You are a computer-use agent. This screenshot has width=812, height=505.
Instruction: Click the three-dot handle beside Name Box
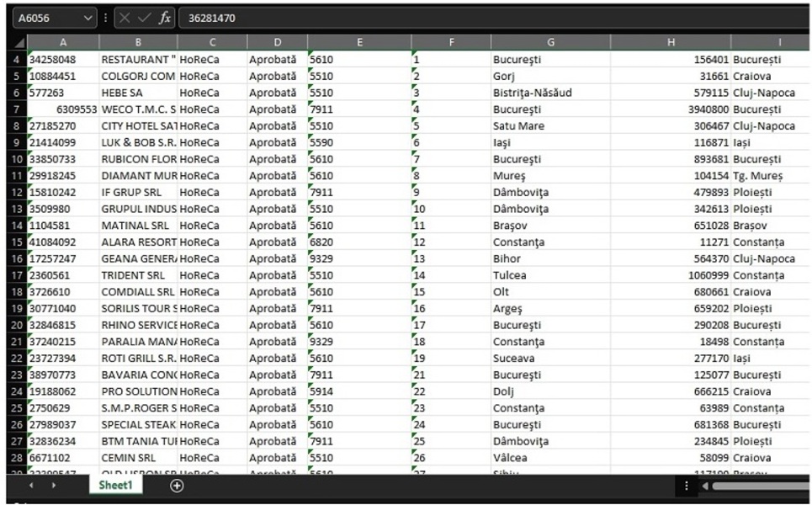[x=105, y=18]
